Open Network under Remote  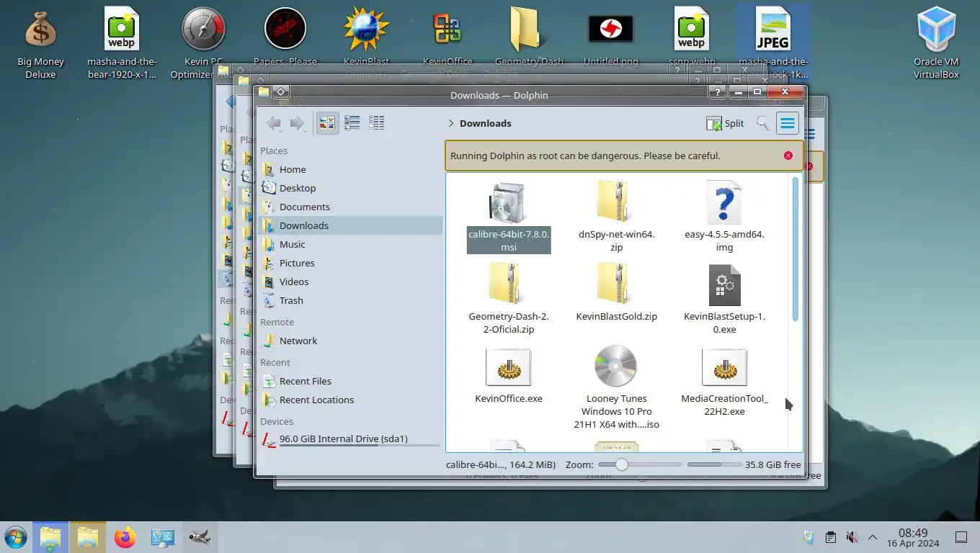pyautogui.click(x=350, y=341)
